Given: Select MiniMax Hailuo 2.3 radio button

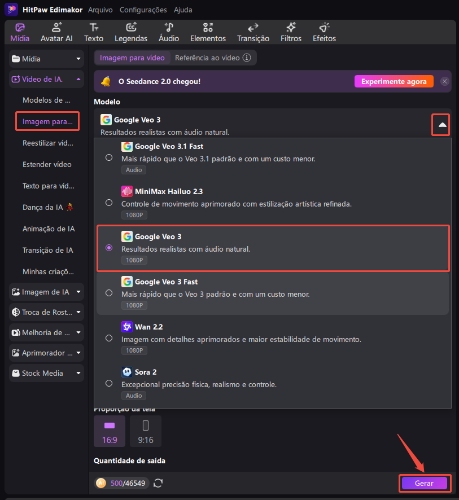Looking at the screenshot, I should [109, 203].
